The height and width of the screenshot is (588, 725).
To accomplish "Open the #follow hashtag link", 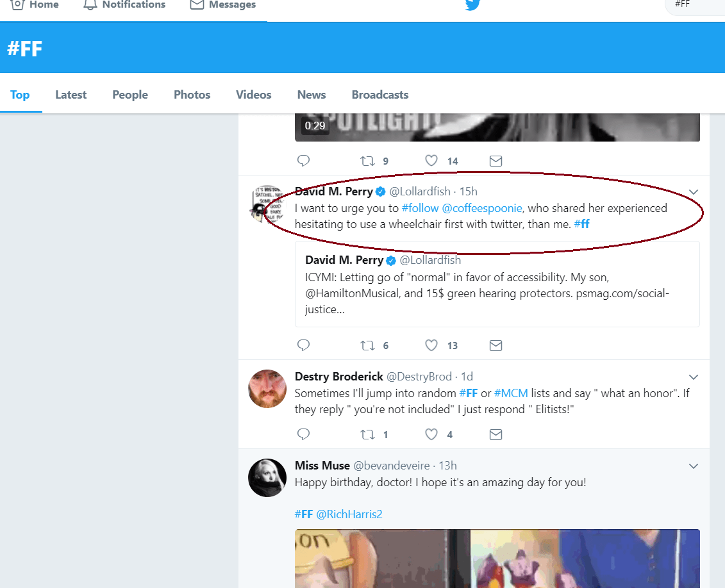I will coord(420,208).
